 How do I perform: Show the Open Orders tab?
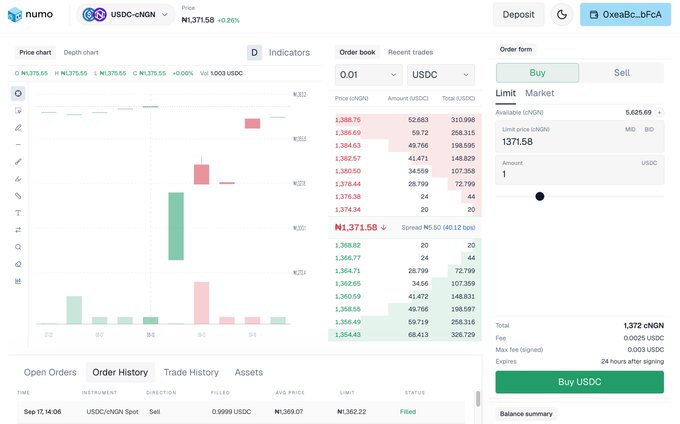(x=50, y=372)
